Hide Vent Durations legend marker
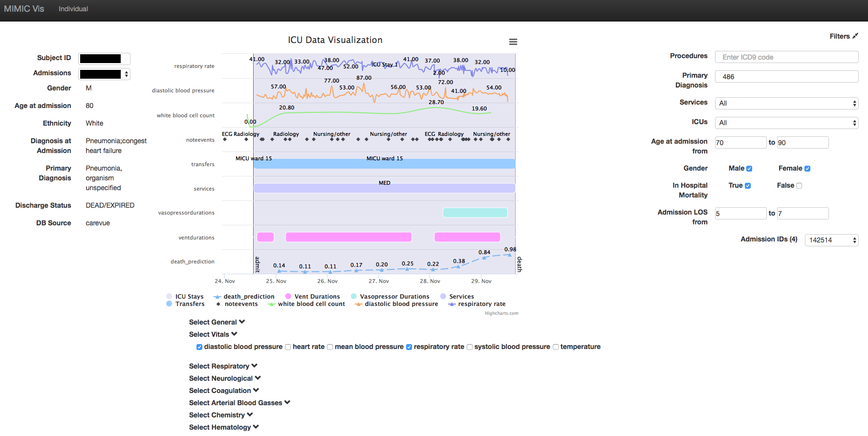The image size is (868, 436). click(288, 297)
